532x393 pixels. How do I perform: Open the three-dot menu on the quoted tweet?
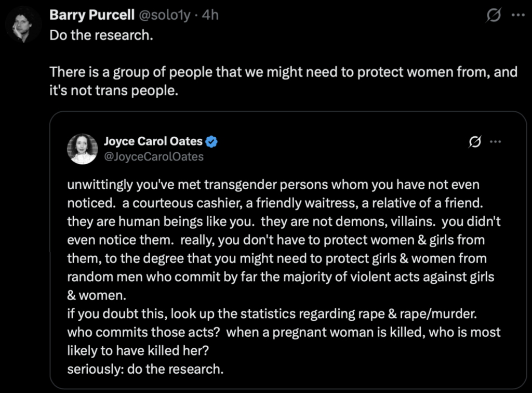[496, 140]
